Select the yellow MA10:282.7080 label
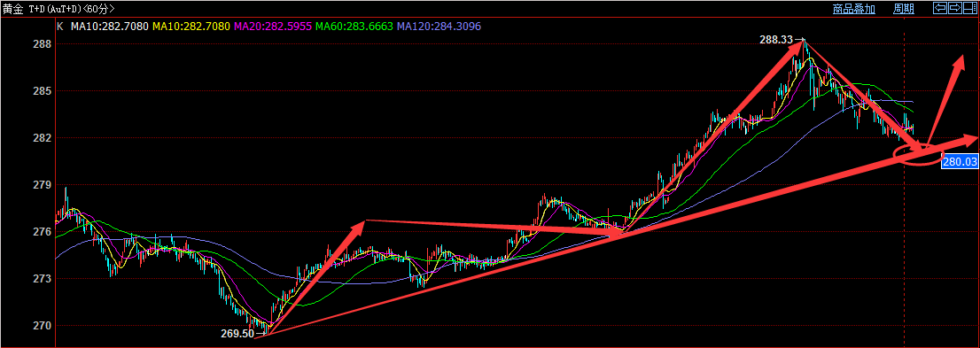This screenshot has width=980, height=348. [192, 27]
